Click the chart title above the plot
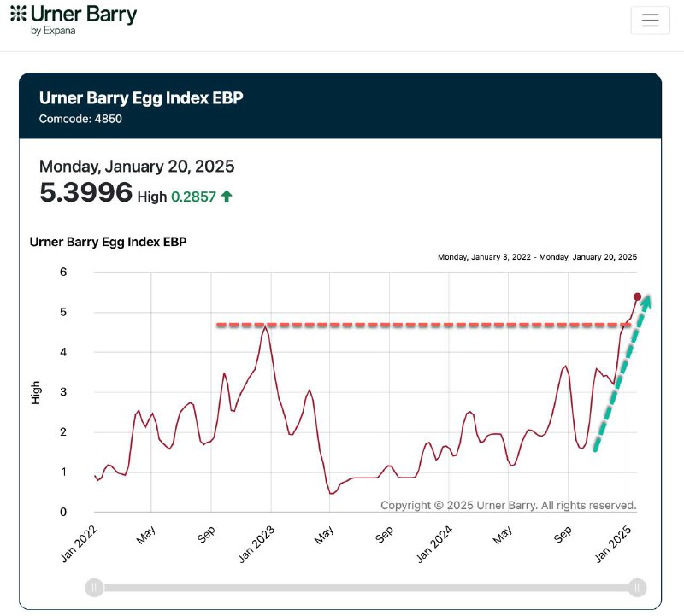This screenshot has height=616, width=684. 108,242
